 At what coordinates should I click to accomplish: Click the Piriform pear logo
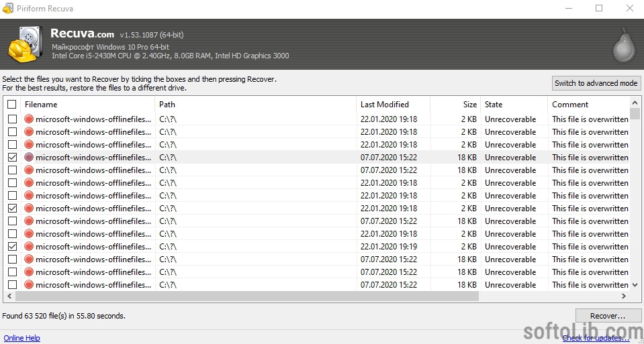tap(624, 45)
